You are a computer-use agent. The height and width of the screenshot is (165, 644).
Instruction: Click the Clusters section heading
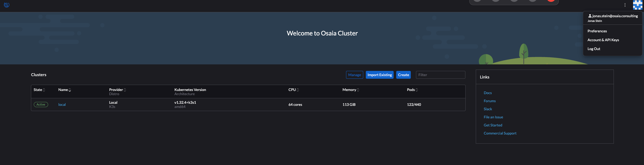(x=39, y=75)
